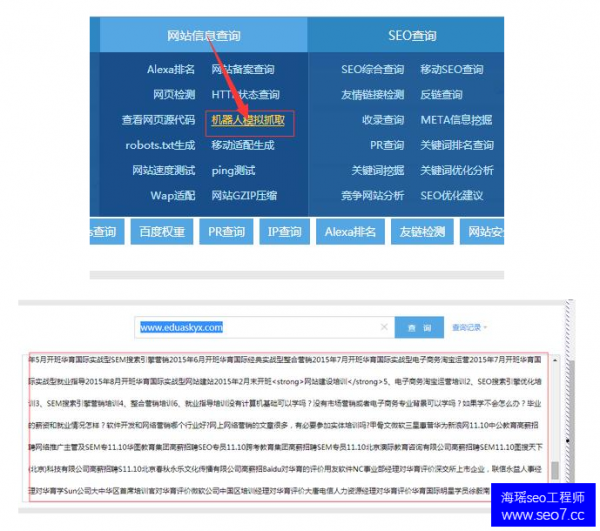Open PR查询 link in SEO menu

click(x=387, y=145)
